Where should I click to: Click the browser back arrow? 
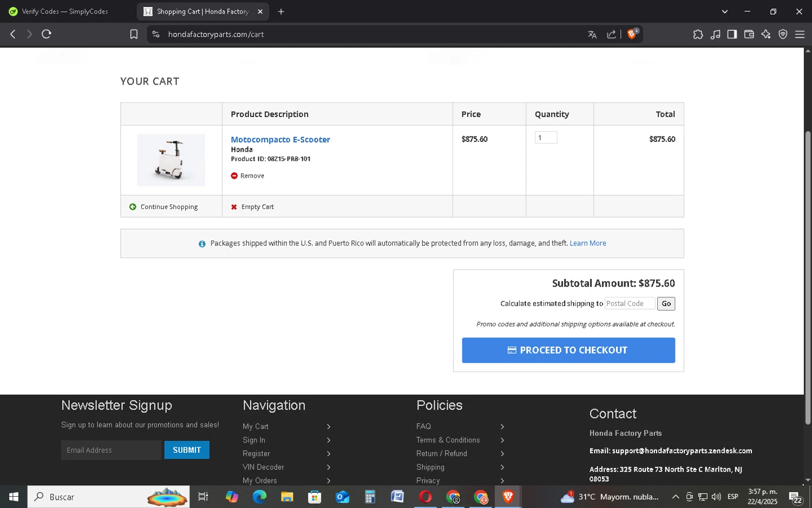13,34
